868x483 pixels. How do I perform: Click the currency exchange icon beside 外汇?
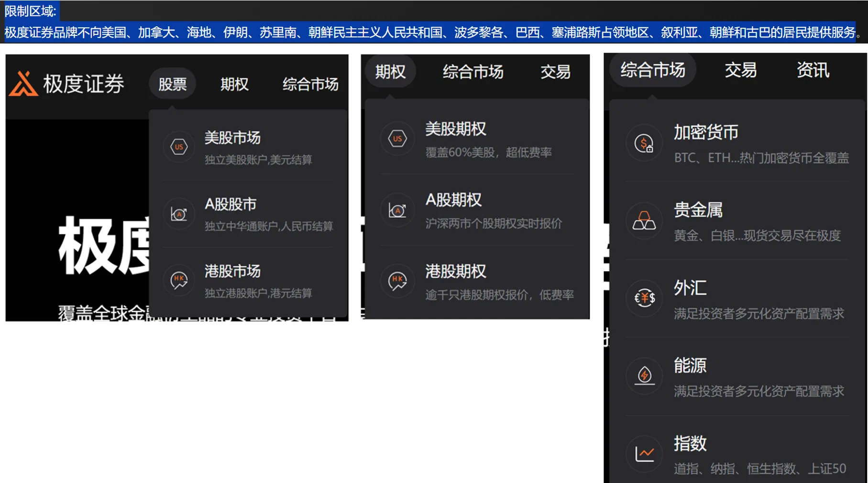(644, 298)
